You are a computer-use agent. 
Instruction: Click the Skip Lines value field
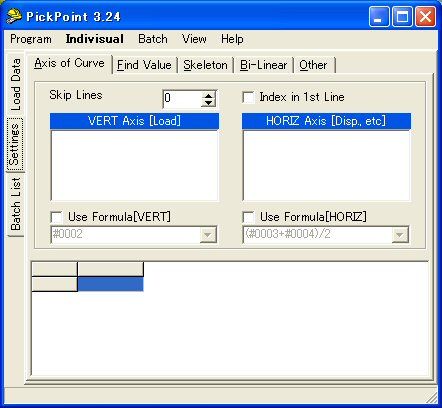[182, 99]
